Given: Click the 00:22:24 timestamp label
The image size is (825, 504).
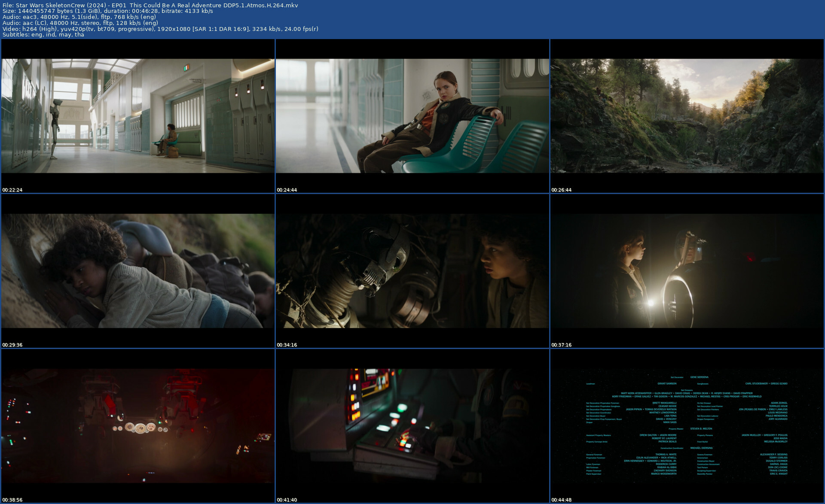Looking at the screenshot, I should coord(12,190).
